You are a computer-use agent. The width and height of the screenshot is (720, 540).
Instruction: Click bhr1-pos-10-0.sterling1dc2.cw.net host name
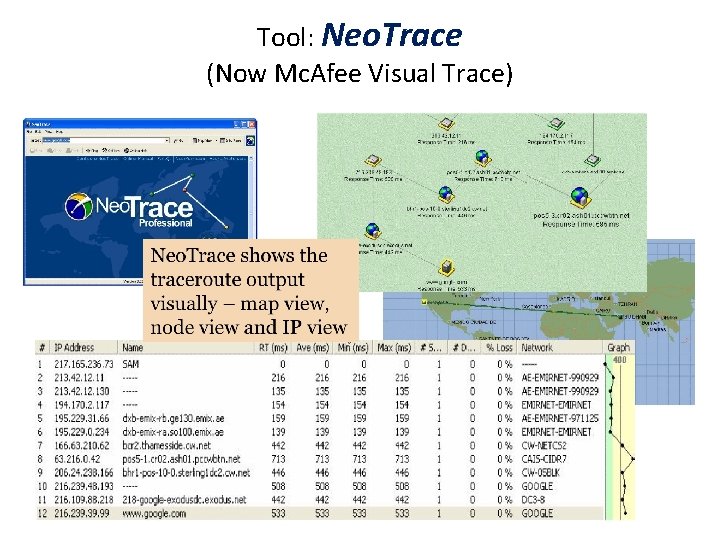pyautogui.click(x=186, y=472)
